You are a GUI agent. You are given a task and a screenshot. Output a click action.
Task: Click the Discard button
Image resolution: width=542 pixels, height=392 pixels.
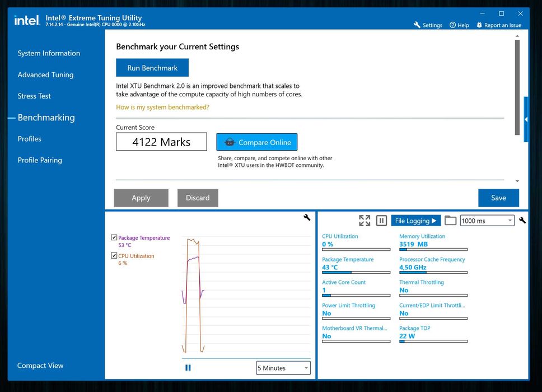click(x=198, y=198)
